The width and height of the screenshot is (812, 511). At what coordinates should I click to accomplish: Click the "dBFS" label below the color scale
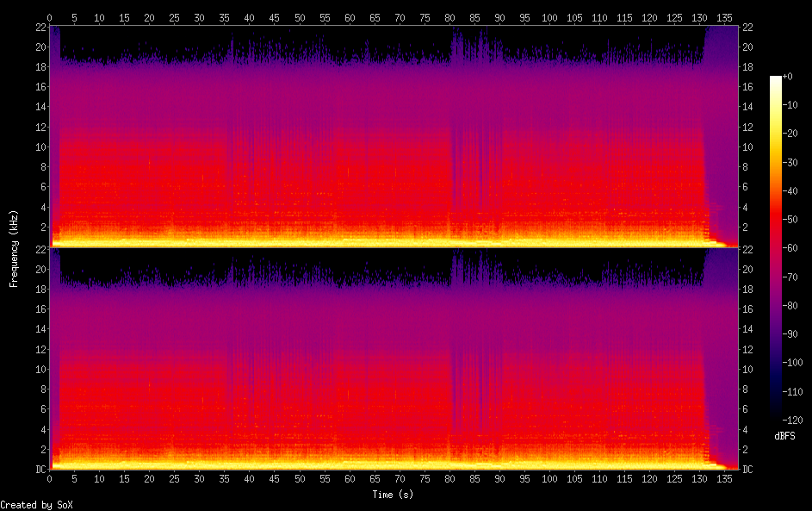[x=784, y=436]
